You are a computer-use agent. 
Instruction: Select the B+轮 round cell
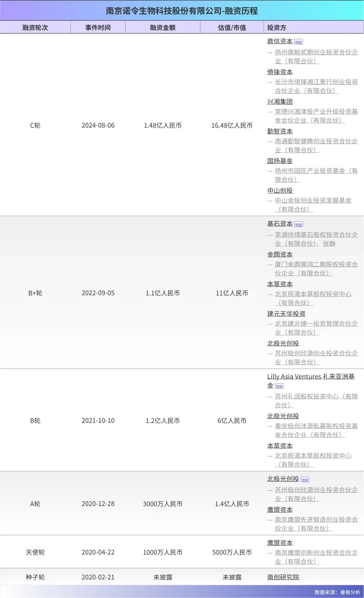[x=35, y=293]
